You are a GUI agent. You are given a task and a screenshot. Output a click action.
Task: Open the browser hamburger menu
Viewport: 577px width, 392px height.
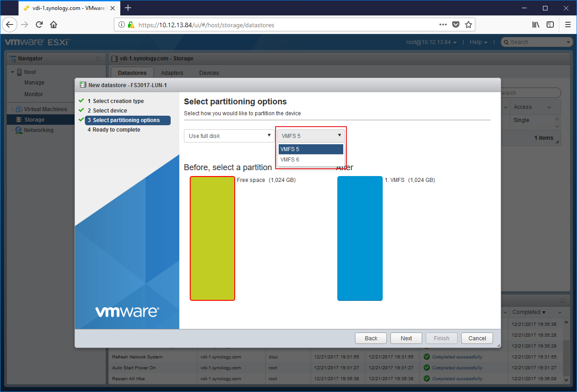tap(567, 24)
